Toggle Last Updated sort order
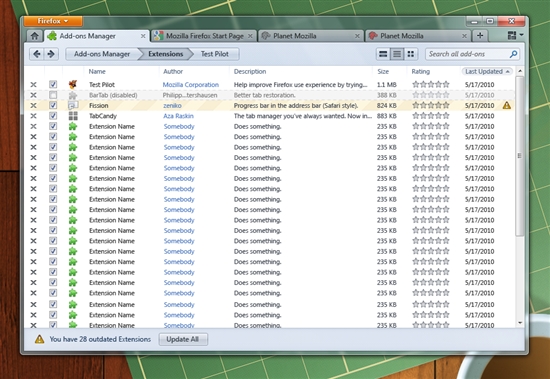 tap(487, 72)
